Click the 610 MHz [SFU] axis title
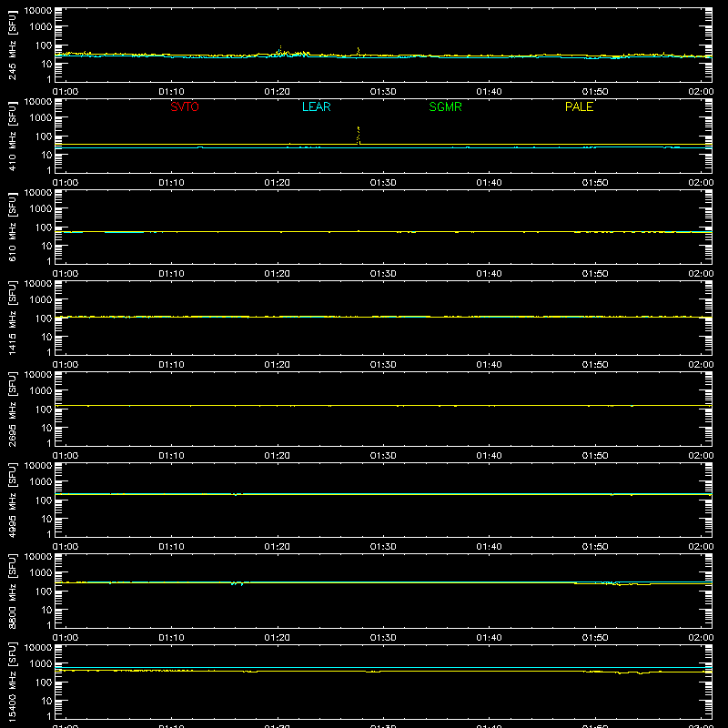The image size is (728, 728). (12, 227)
